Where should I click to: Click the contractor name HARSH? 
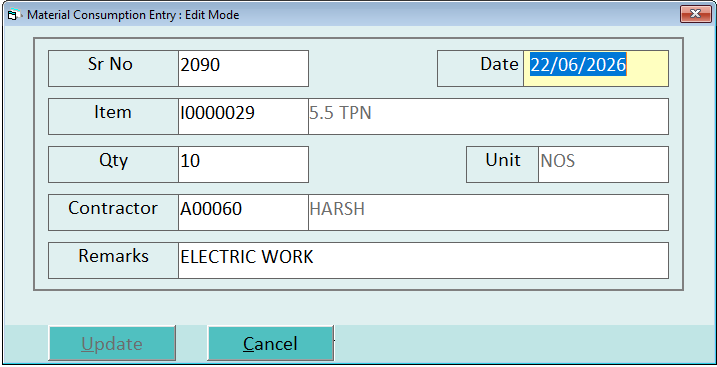pos(488,212)
